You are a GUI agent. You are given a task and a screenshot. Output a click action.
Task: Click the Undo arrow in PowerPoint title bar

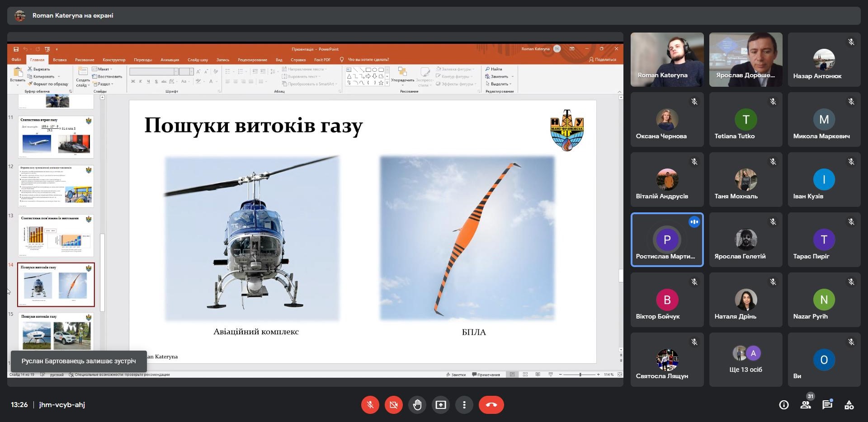(x=26, y=49)
